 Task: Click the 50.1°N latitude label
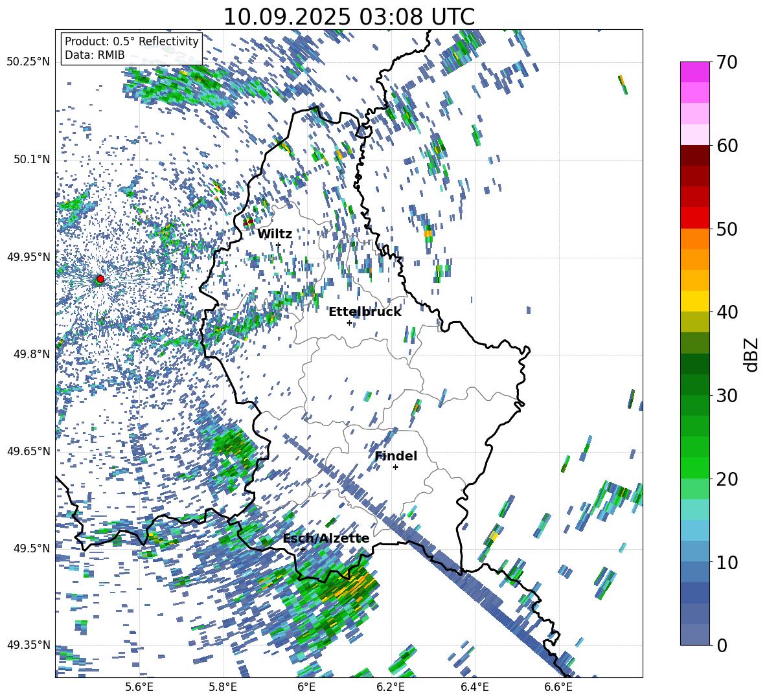[x=31, y=159]
